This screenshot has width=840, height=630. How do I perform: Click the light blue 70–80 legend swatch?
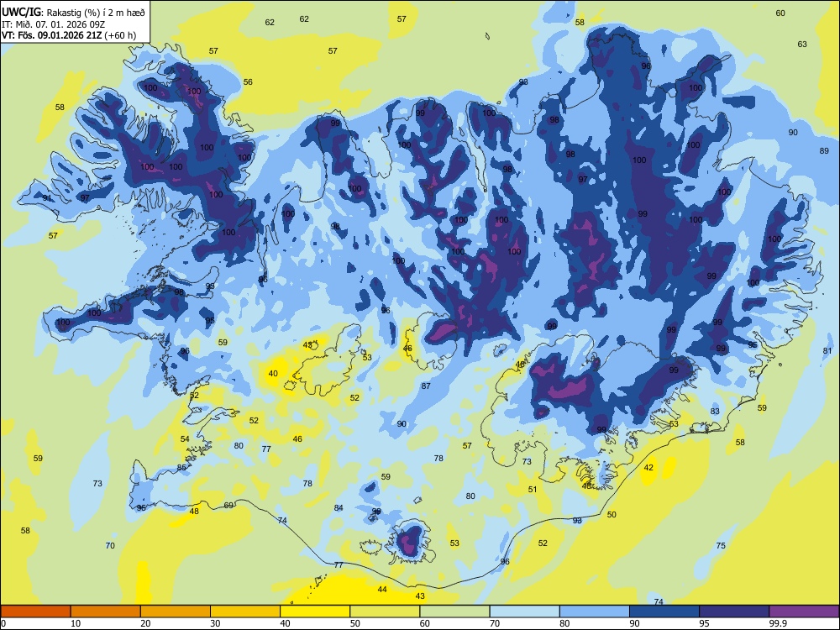(524, 612)
